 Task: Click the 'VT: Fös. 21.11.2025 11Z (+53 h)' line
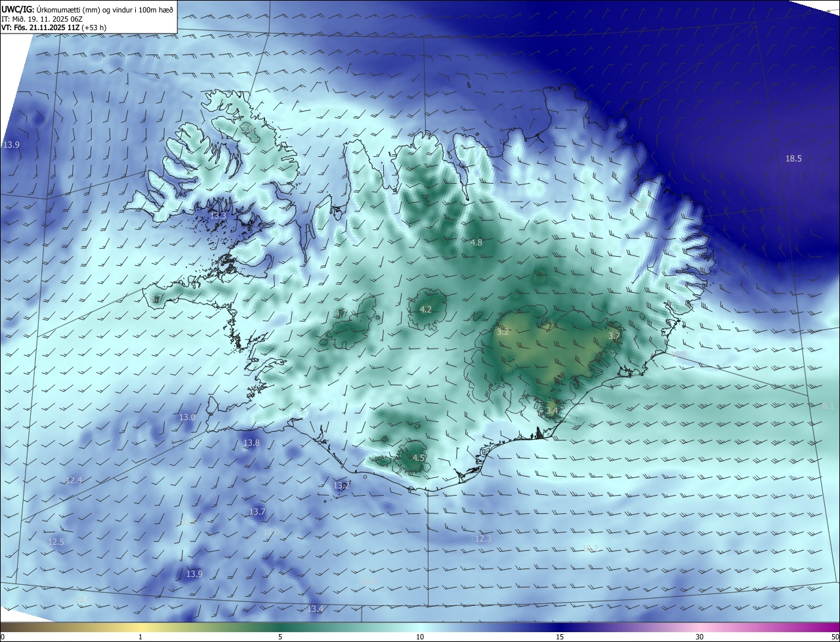point(54,28)
